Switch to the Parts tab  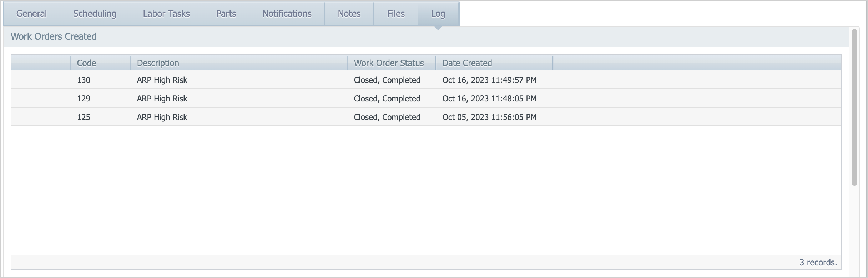click(x=226, y=14)
